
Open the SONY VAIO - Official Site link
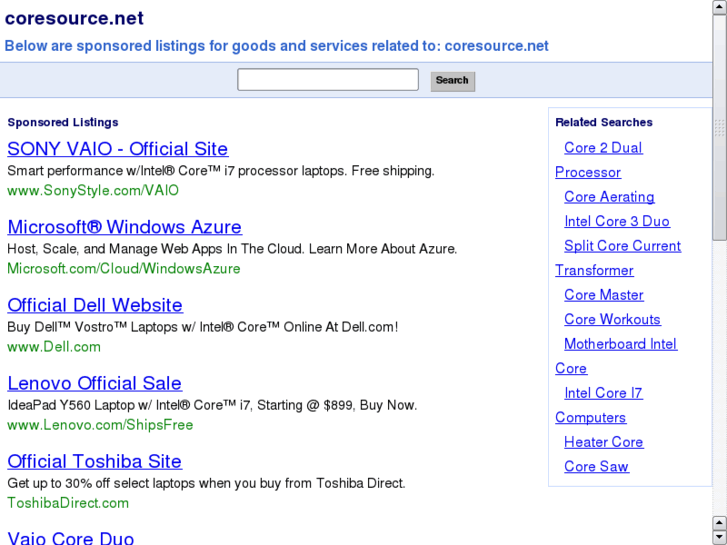(118, 149)
